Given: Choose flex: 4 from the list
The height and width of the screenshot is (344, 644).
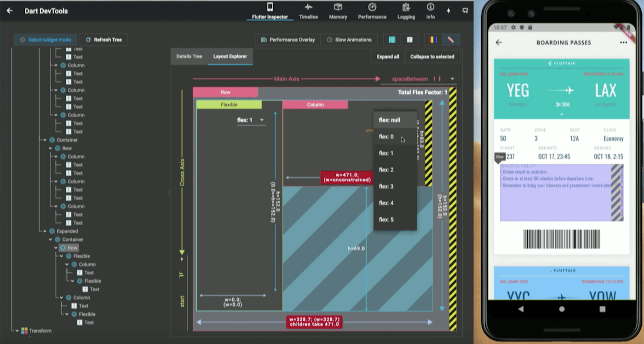Looking at the screenshot, I should [x=395, y=203].
